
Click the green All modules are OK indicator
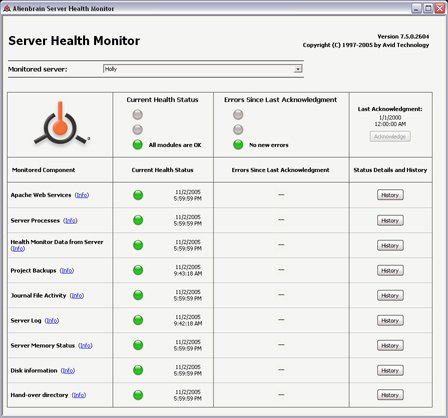pyautogui.click(x=138, y=145)
